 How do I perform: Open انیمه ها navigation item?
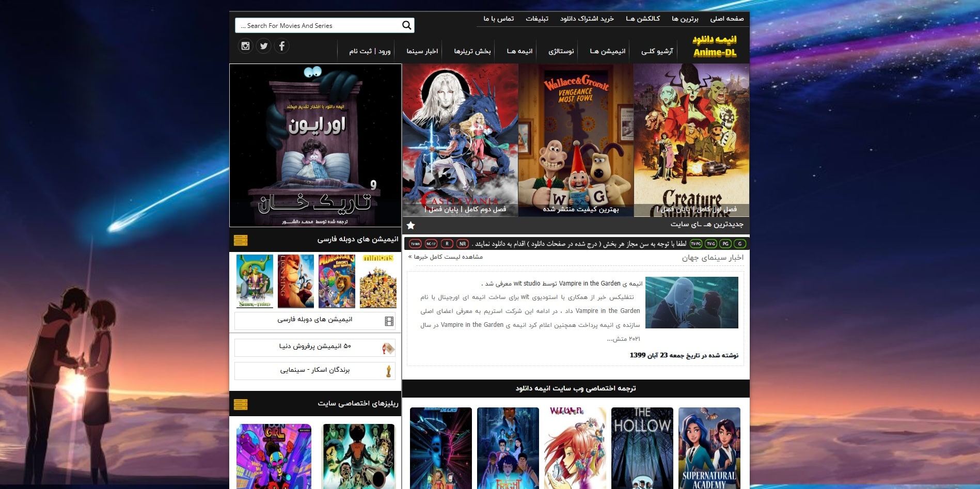click(519, 51)
